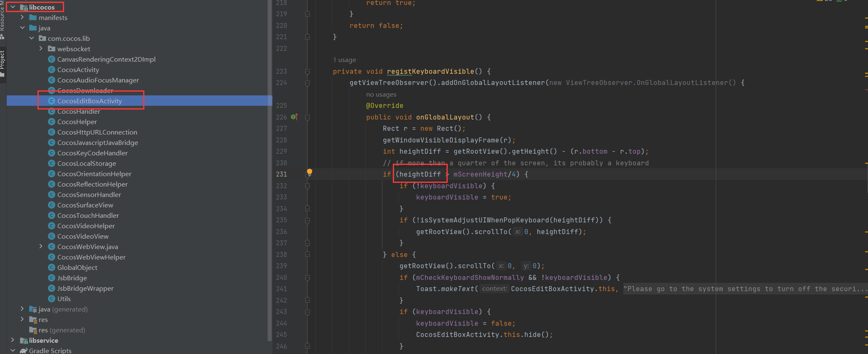Click isSystemAdjustUIWhenPopKeyboard call on line 235

[x=485, y=220]
